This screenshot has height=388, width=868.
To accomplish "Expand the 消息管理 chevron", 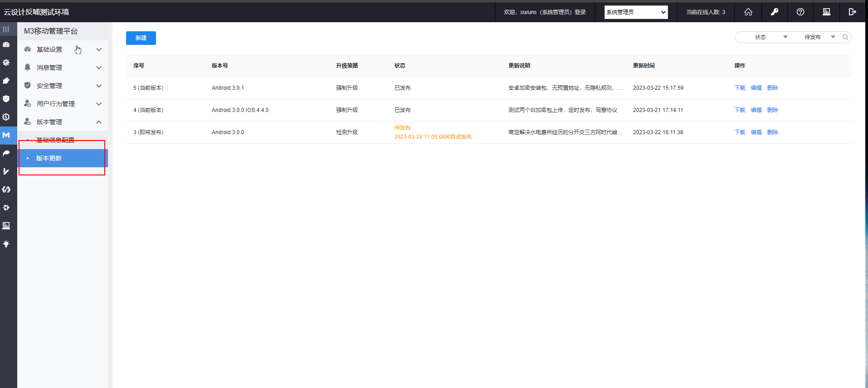I will (x=99, y=68).
